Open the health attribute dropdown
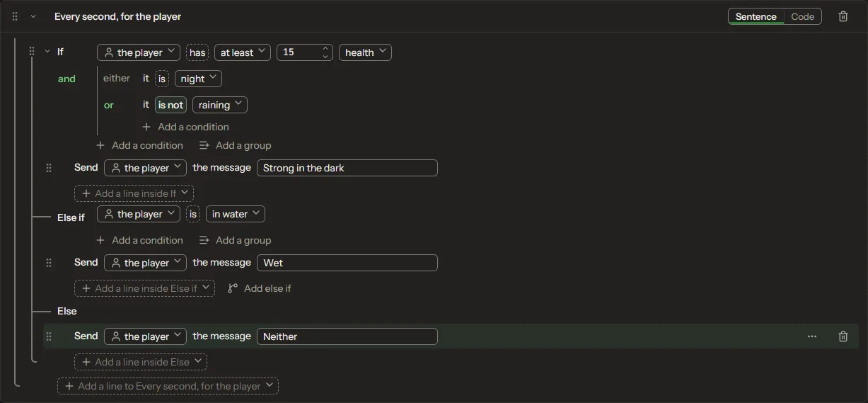 365,52
